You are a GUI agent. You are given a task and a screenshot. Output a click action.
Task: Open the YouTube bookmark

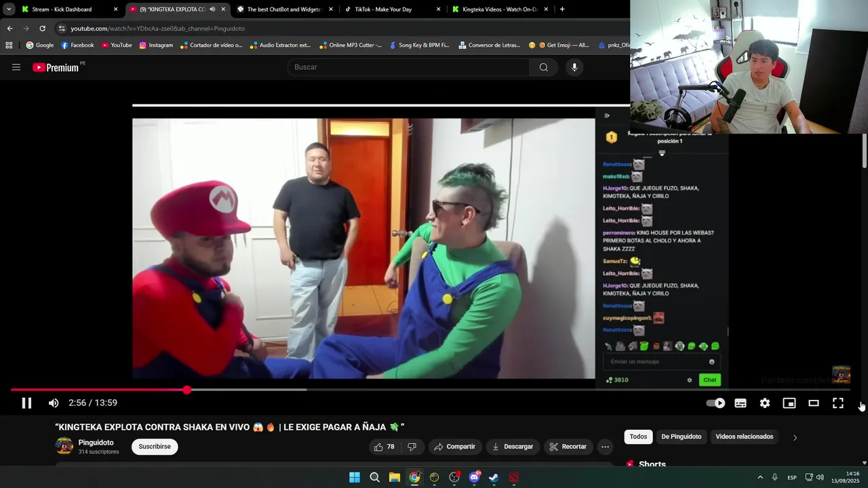pos(117,45)
